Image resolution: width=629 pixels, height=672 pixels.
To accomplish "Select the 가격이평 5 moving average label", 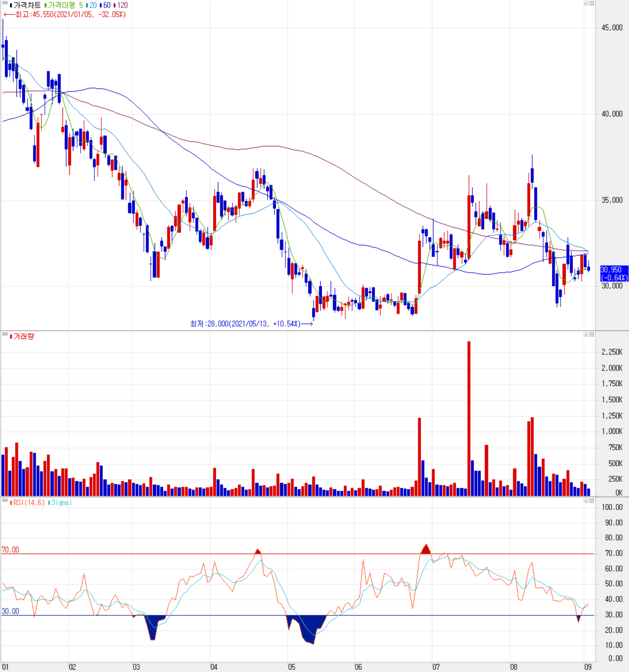I will click(x=64, y=5).
